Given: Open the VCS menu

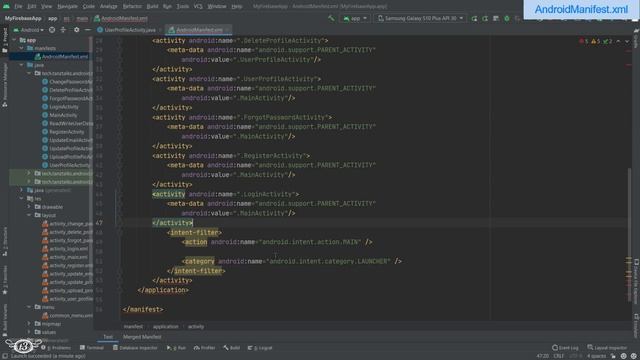Looking at the screenshot, I should (x=198, y=7).
